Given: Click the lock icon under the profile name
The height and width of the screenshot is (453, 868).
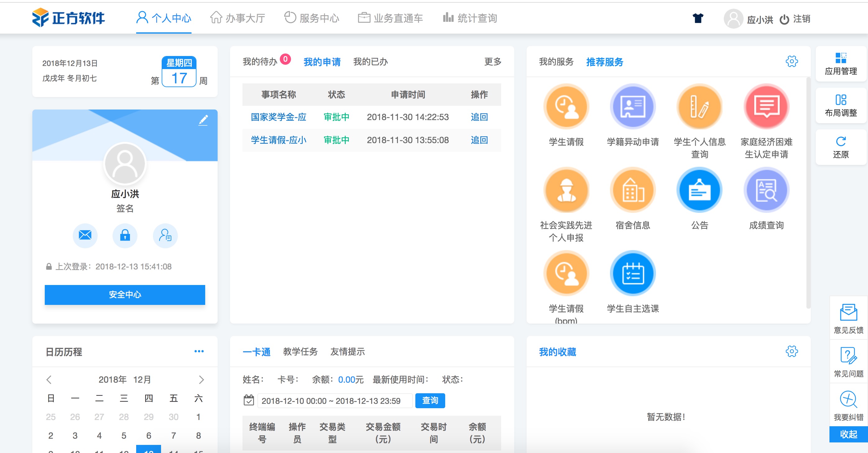Looking at the screenshot, I should 125,235.
